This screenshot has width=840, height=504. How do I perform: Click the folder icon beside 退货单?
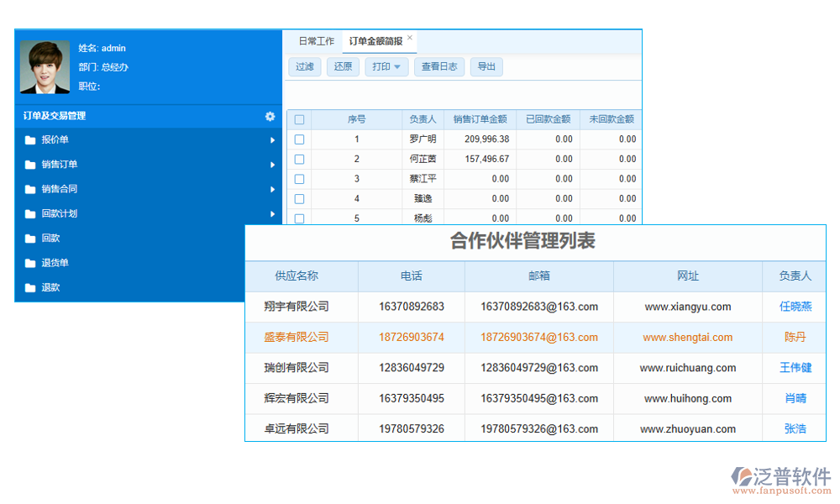pyautogui.click(x=30, y=263)
